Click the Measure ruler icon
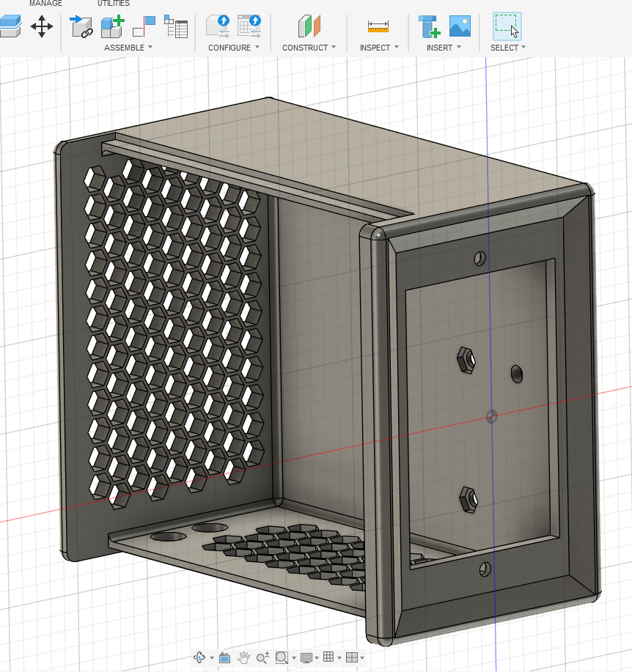The image size is (632, 672). pyautogui.click(x=378, y=27)
